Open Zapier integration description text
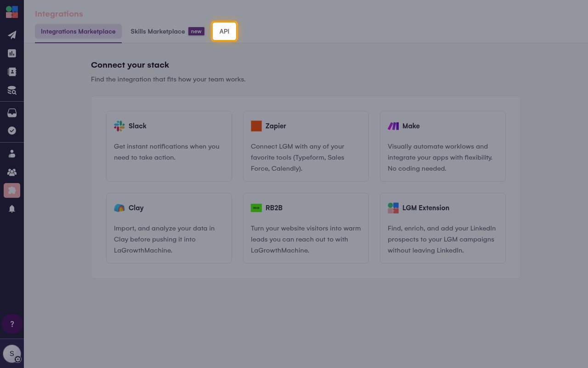Screen dimensions: 588x368 (x=298, y=157)
